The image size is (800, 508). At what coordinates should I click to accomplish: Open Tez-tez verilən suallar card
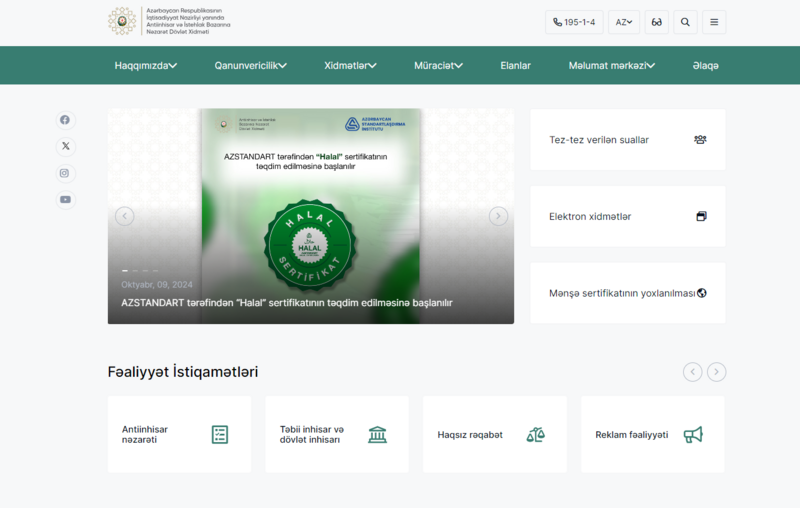pyautogui.click(x=628, y=140)
